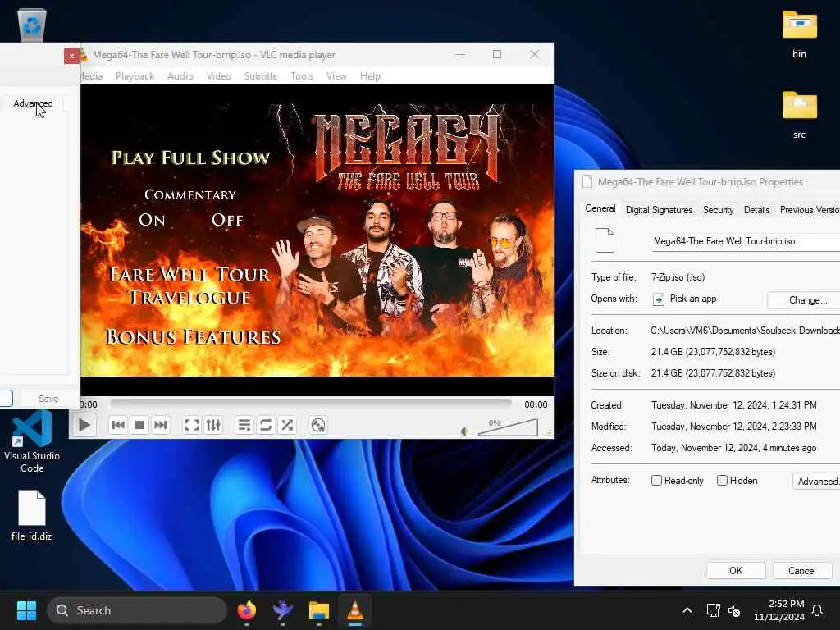Screen dimensions: 840x630
Task: Click the file name field in Properties
Action: click(x=746, y=242)
